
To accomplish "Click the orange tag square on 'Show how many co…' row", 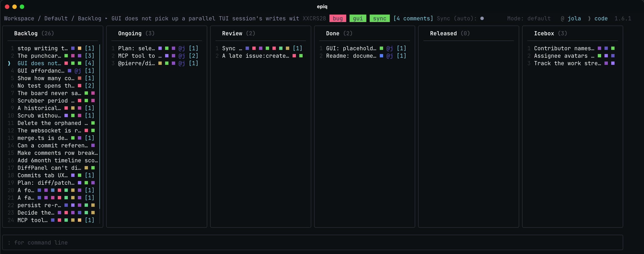I will click(79, 78).
